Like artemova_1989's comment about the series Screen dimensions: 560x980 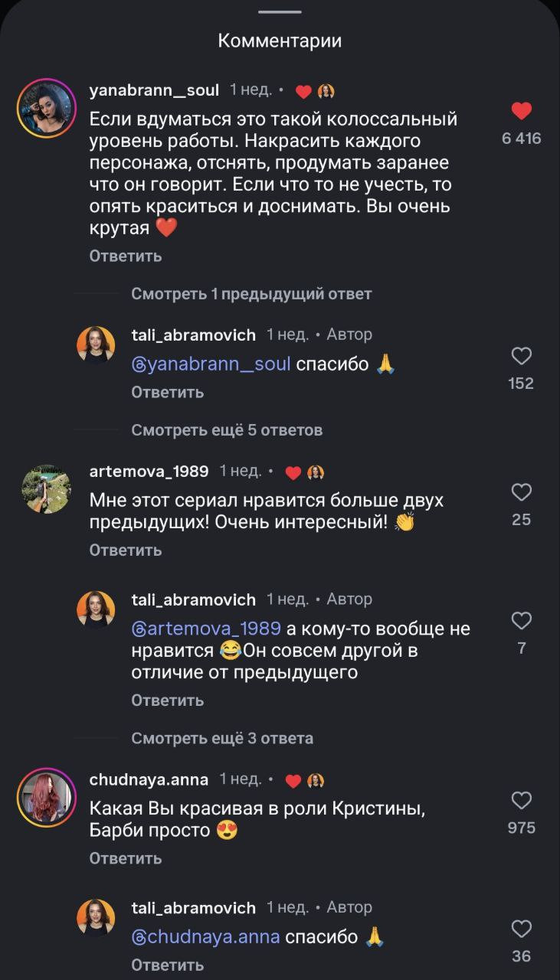coord(522,492)
